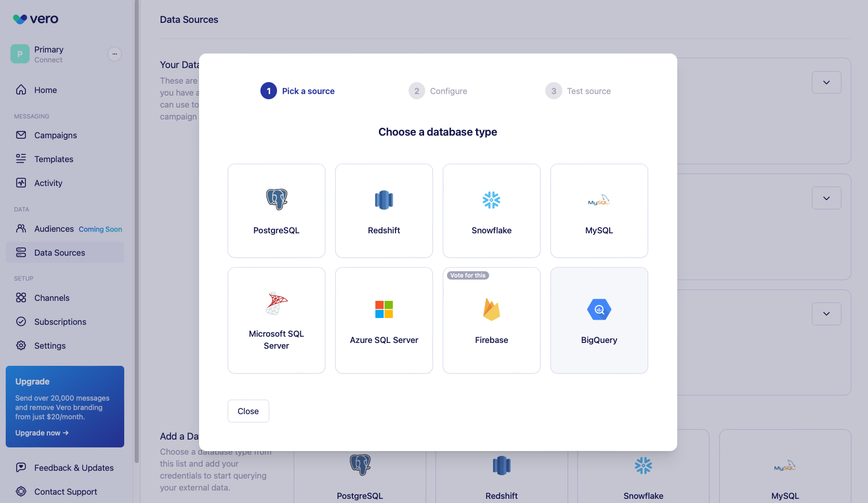Choose Microsoft SQL Server as source
The width and height of the screenshot is (868, 503).
pyautogui.click(x=276, y=320)
